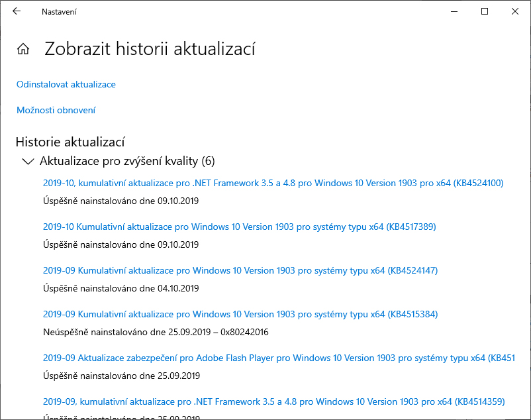Viewport: 531px width, 420px height.
Task: Click the Nastavení window title text
Action: coord(58,11)
